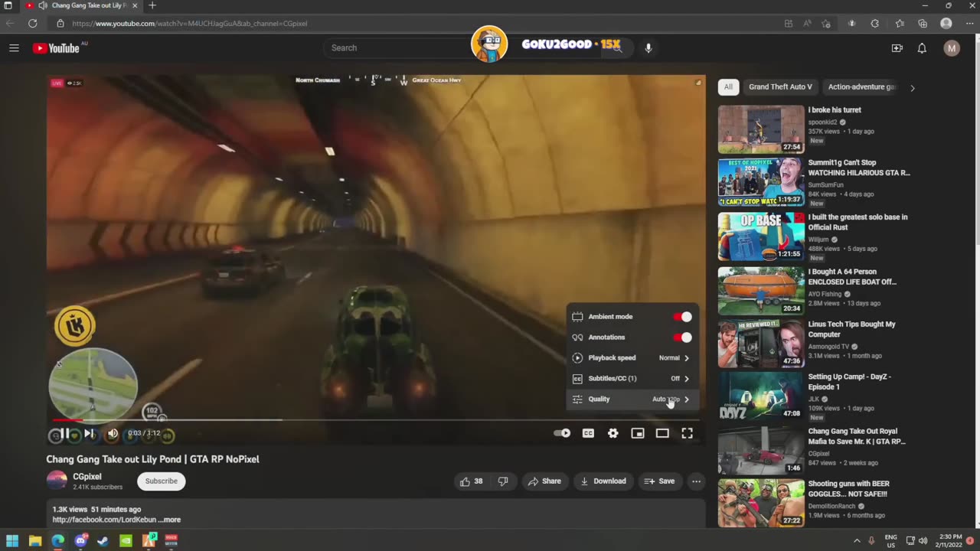
Task: Enter full screen mode
Action: point(688,433)
